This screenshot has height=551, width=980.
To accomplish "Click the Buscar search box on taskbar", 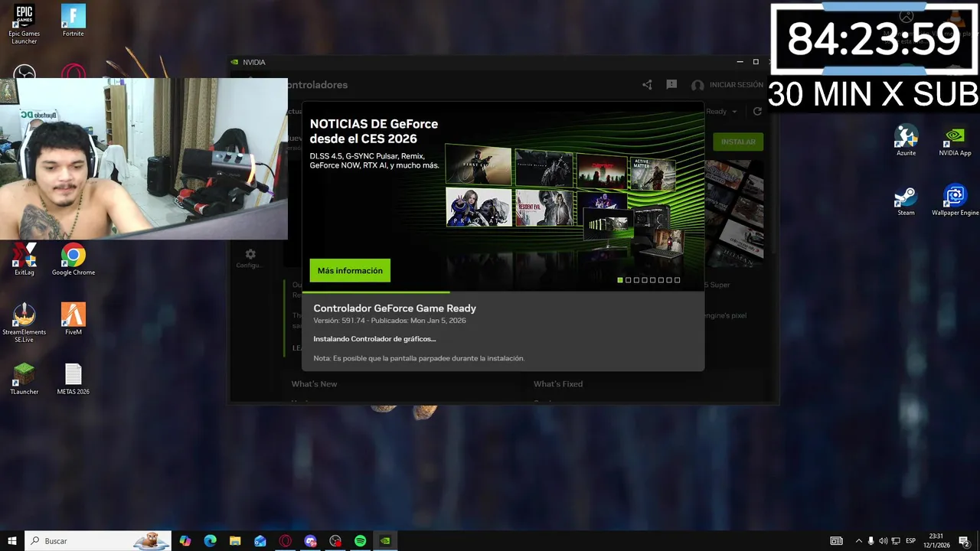I will coord(97,541).
